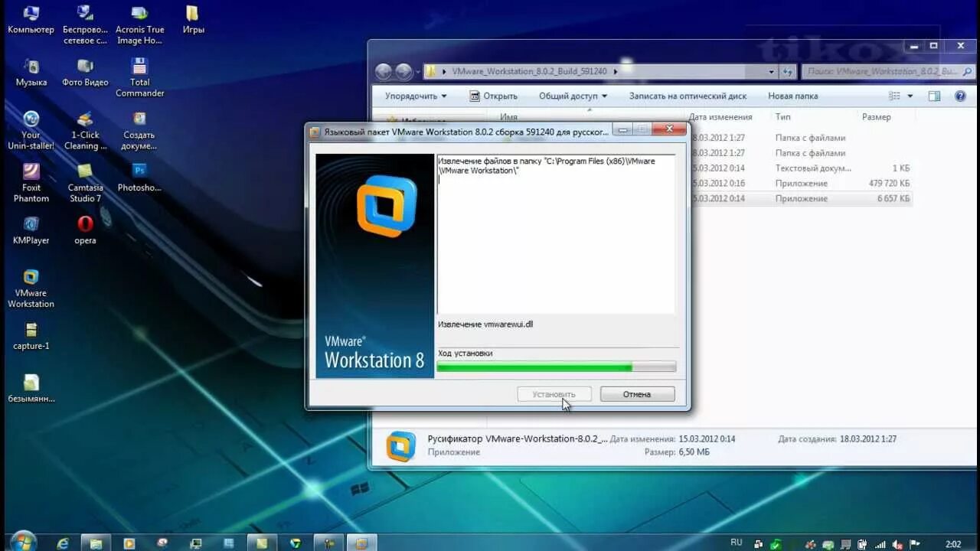Toggle the Explorer preview pane icon
The width and height of the screenshot is (980, 551).
(934, 96)
